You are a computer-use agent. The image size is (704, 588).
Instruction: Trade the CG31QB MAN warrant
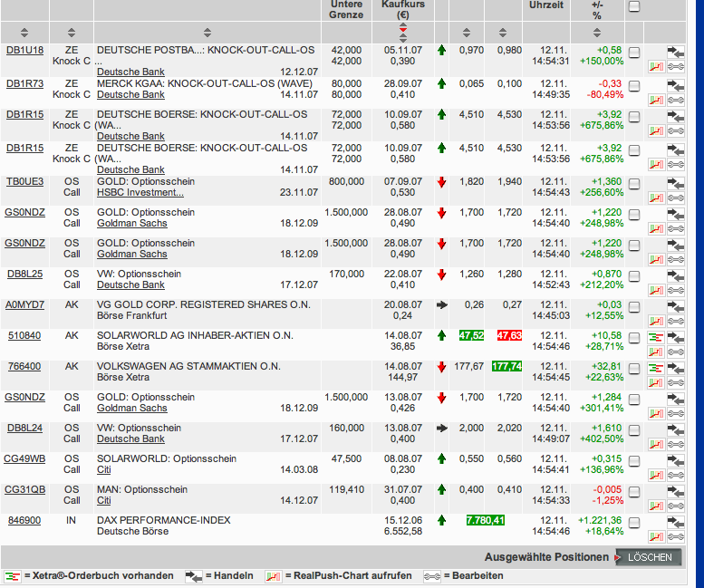click(x=675, y=491)
